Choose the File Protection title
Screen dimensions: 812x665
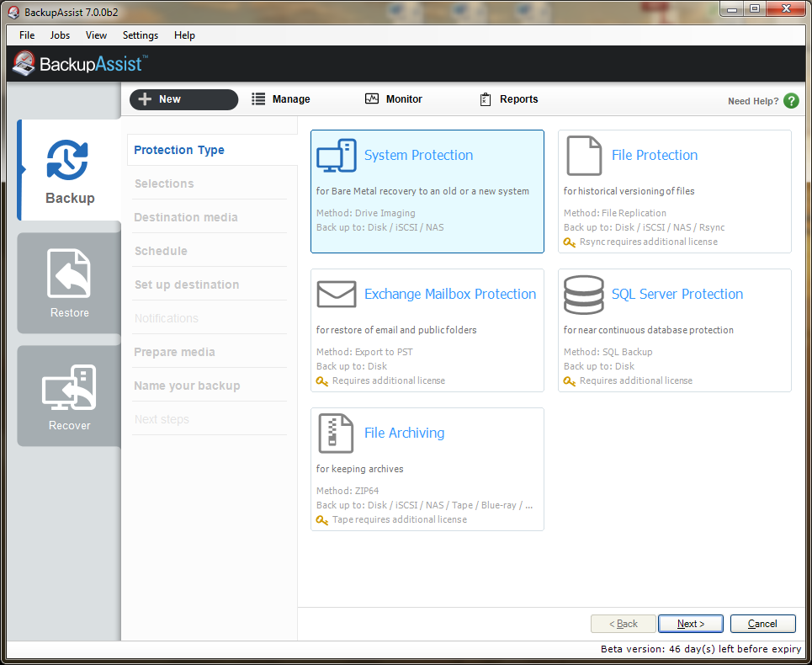coord(655,155)
